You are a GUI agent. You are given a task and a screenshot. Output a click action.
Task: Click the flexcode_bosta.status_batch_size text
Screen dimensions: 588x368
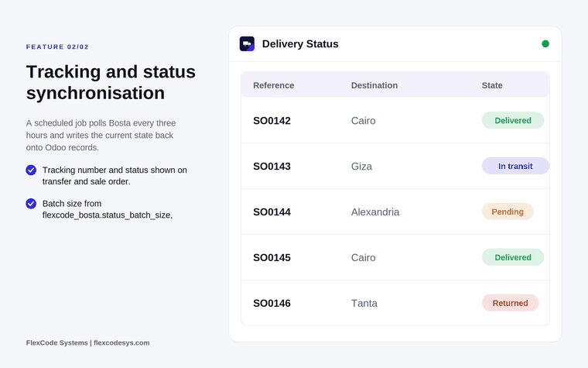tap(108, 215)
